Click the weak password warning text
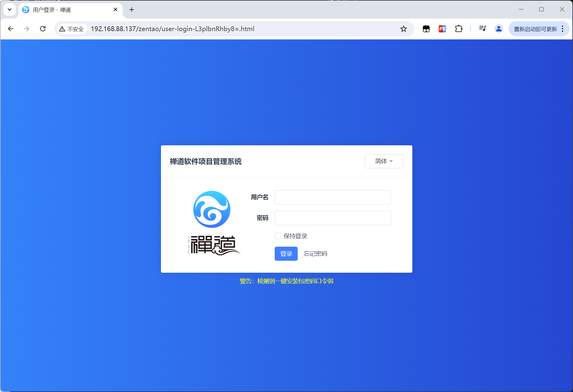This screenshot has width=573, height=392. [286, 281]
